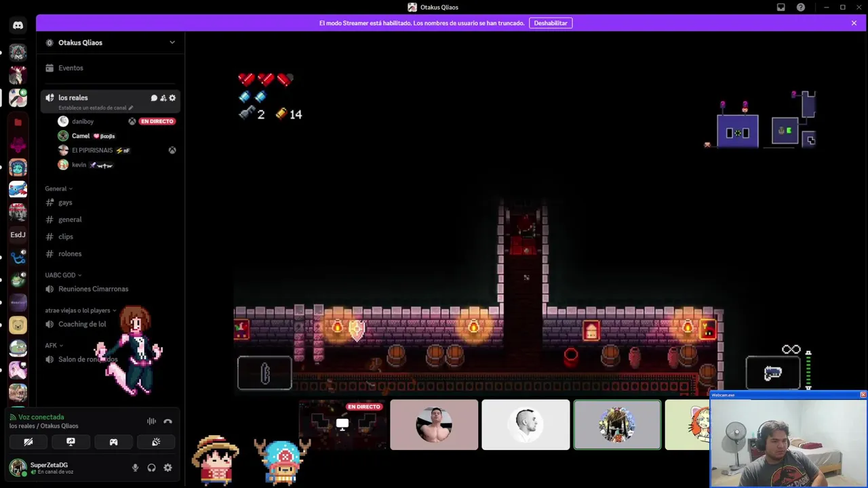The width and height of the screenshot is (868, 488).
Task: Select the orange-haired avatar participant tile
Action: [687, 425]
